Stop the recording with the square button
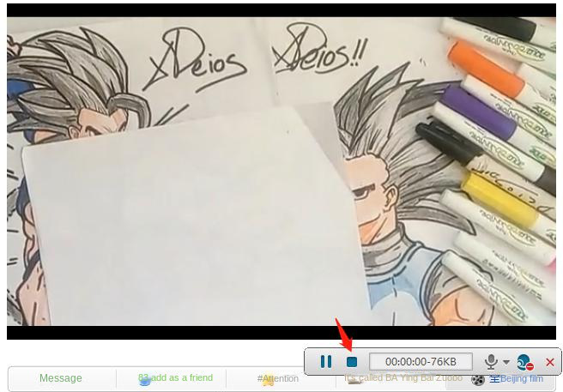Screen dimensions: 563x392 pos(352,362)
